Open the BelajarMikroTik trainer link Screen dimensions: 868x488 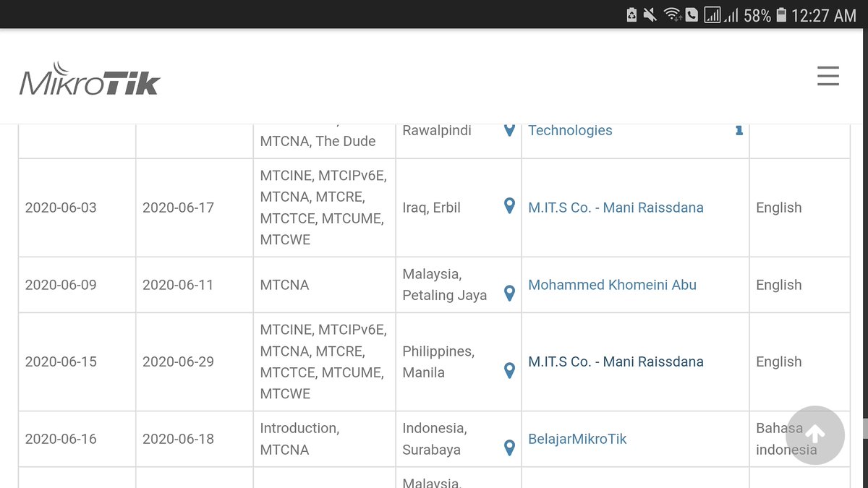pyautogui.click(x=577, y=439)
